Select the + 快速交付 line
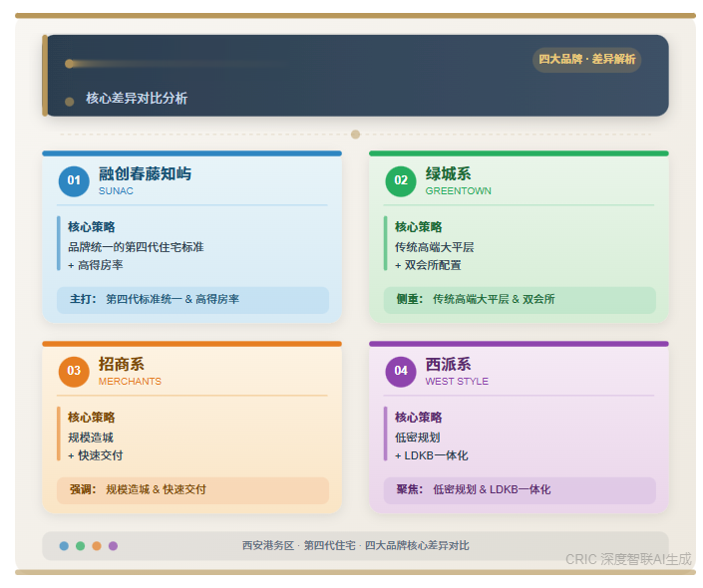The image size is (703, 588). pos(96,455)
